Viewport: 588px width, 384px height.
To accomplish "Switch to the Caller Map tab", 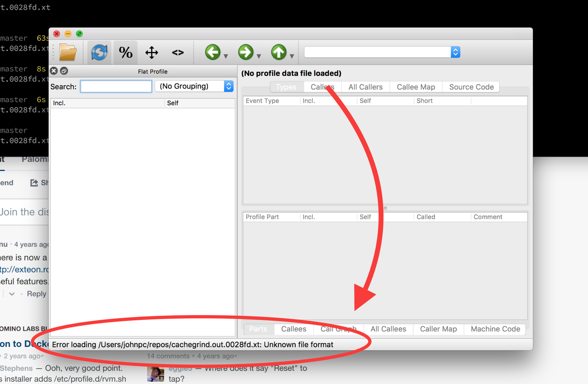I will [x=439, y=329].
